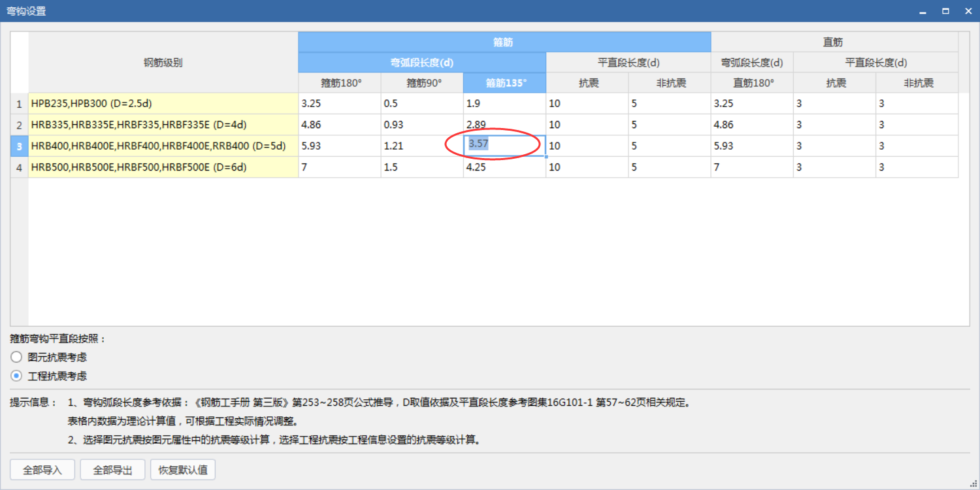Select the 箍筋180° column header
The width and height of the screenshot is (980, 490).
[340, 83]
